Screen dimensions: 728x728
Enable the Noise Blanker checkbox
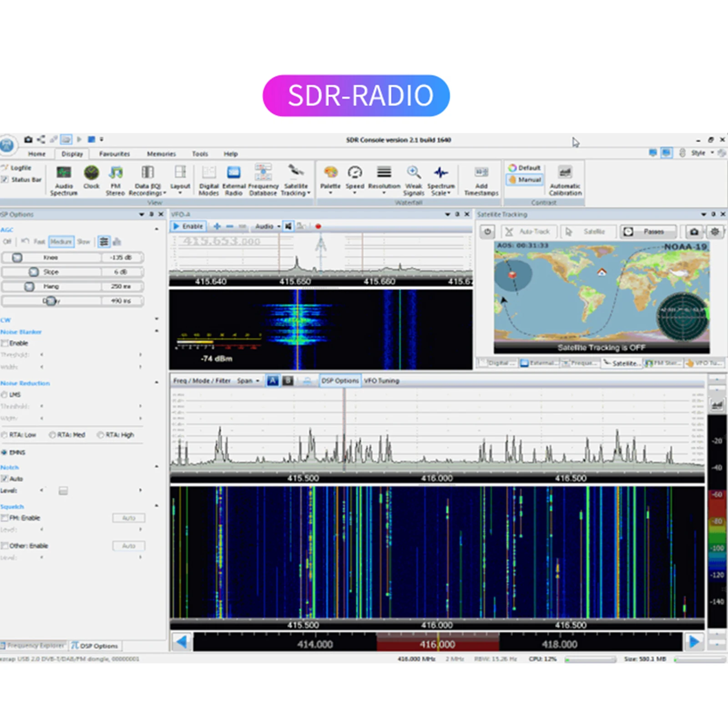point(5,343)
